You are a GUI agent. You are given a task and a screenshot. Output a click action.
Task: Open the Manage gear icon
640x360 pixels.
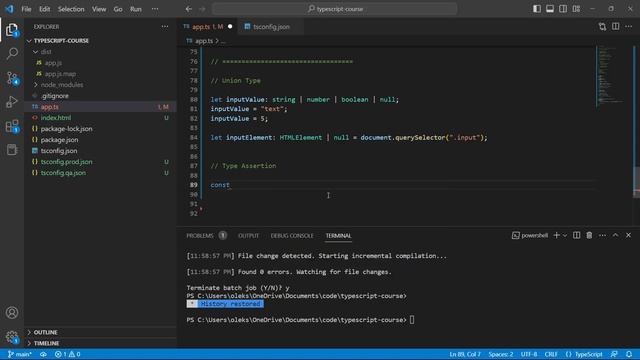pyautogui.click(x=12, y=337)
